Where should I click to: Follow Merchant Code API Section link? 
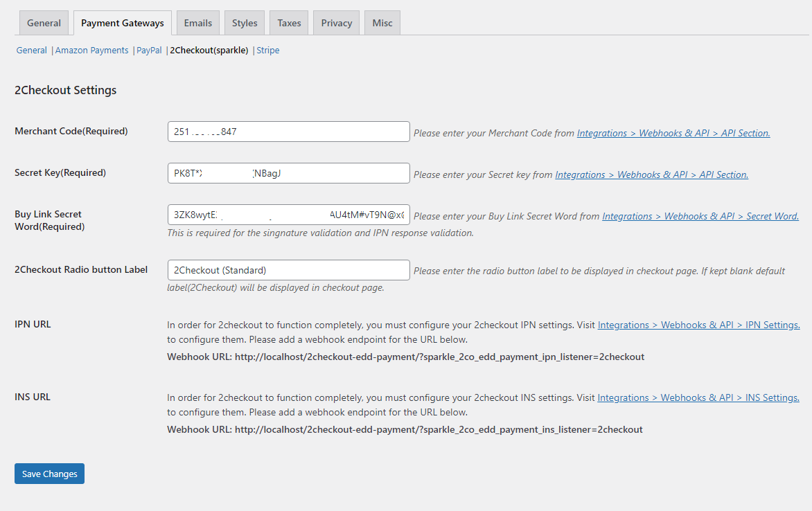[x=673, y=133]
